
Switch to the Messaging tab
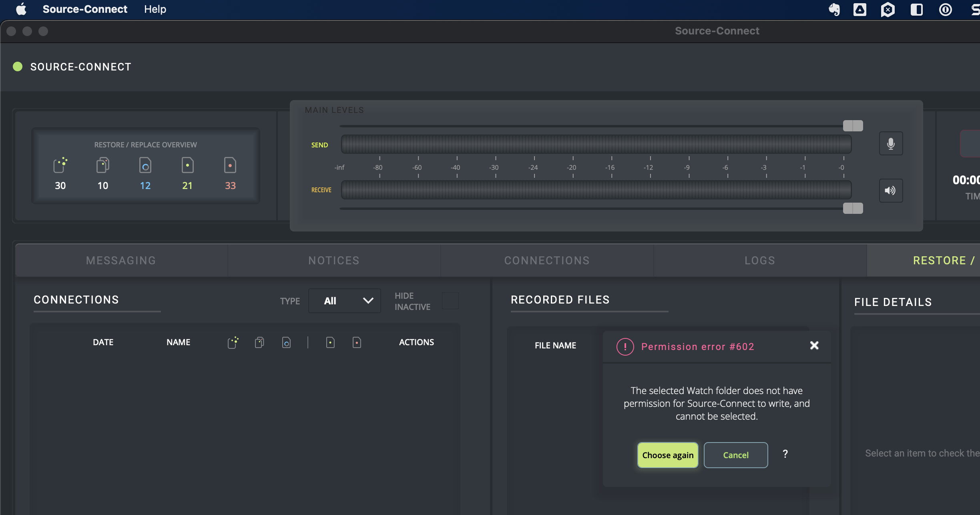pyautogui.click(x=121, y=261)
